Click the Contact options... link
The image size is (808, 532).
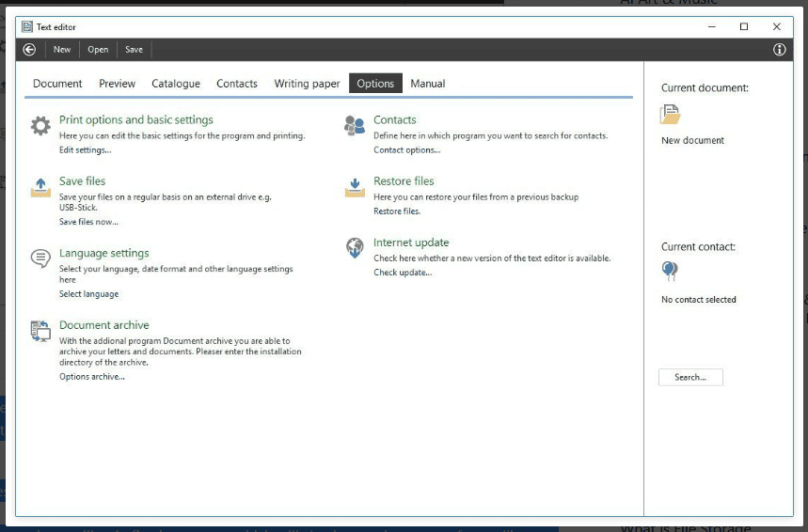point(407,149)
